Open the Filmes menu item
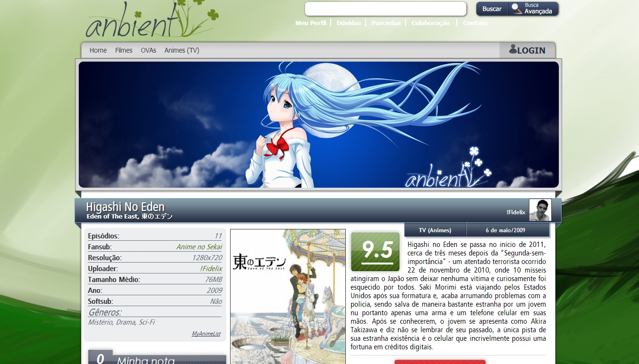The image size is (639, 364). pos(124,50)
